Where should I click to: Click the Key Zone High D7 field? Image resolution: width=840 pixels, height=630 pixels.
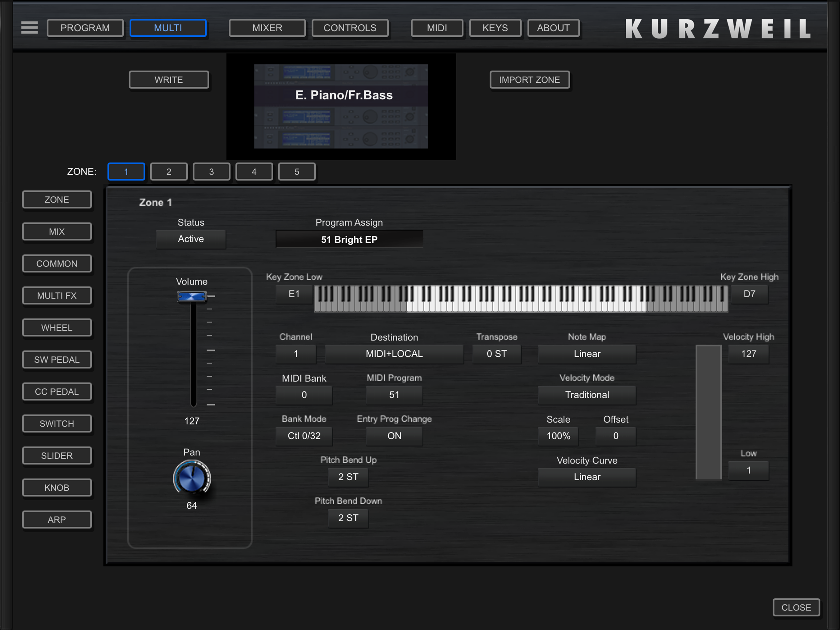pos(749,294)
